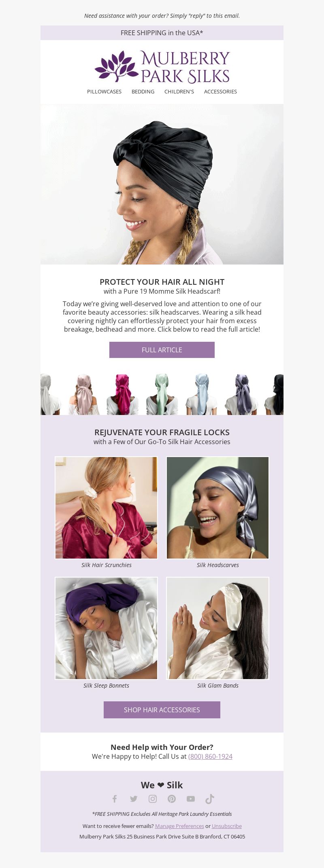Click the Unsubscribe link
The height and width of the screenshot is (868, 324).
click(x=227, y=826)
